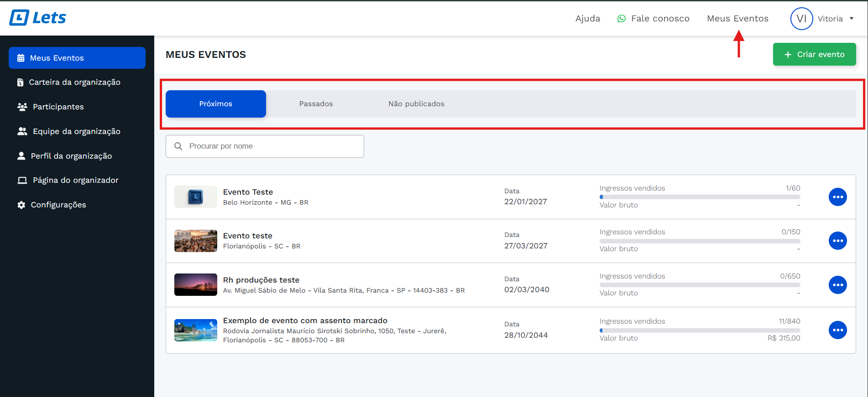
Task: Open the Ajuda link in the top bar
Action: pyautogui.click(x=587, y=19)
